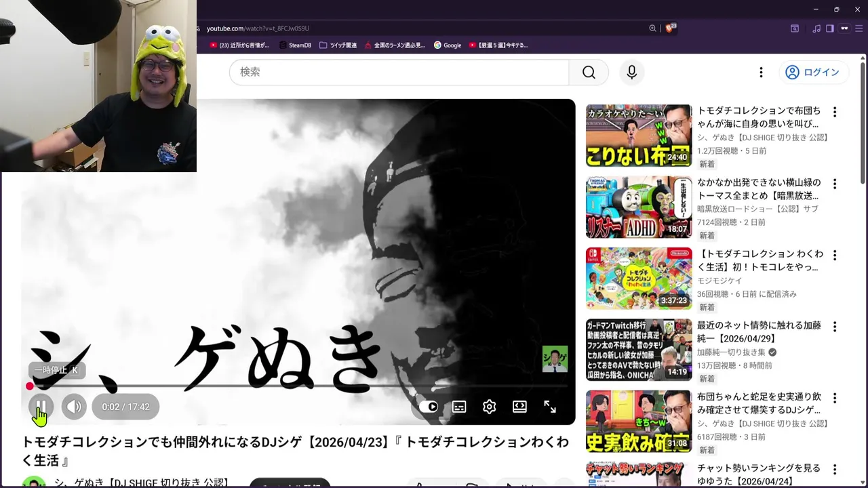Click the screenshot capture toolbar icon
This screenshot has width=868, height=488.
pos(795,28)
